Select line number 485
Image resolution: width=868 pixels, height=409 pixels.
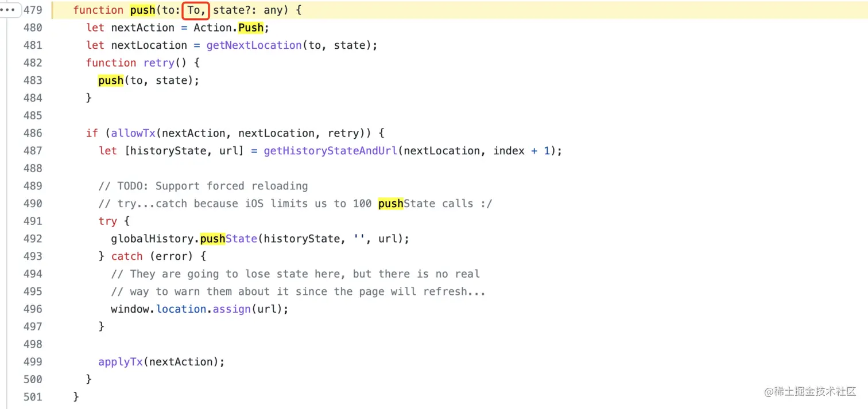tap(33, 115)
